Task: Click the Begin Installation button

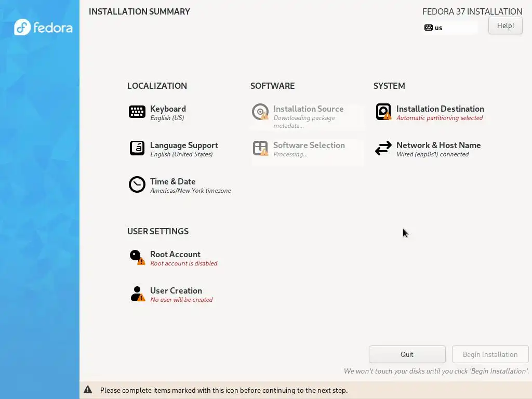Action: (490, 354)
